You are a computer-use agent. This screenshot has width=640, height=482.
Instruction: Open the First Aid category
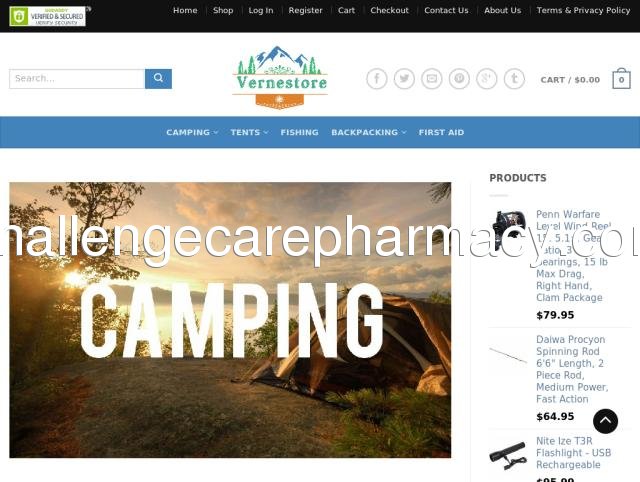(441, 132)
